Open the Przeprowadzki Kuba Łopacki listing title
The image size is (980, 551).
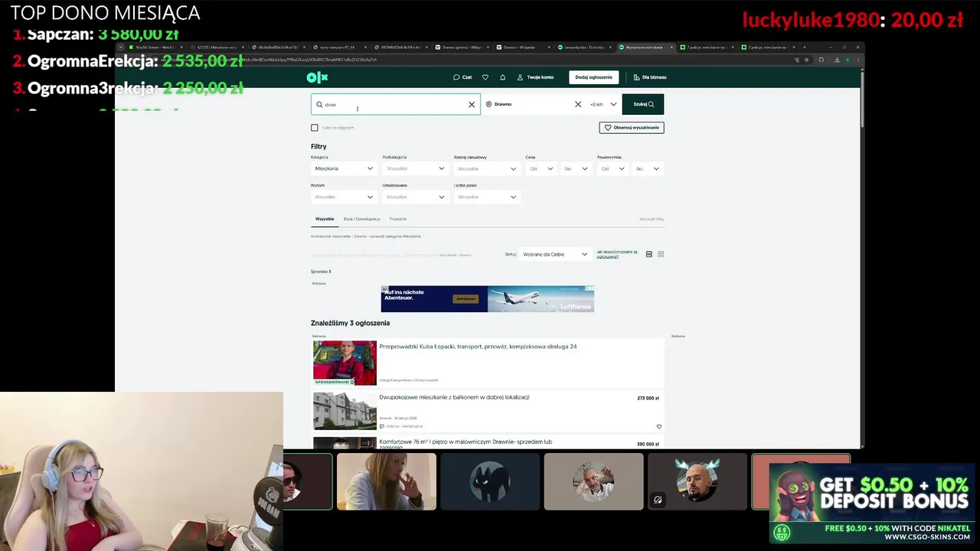click(478, 347)
